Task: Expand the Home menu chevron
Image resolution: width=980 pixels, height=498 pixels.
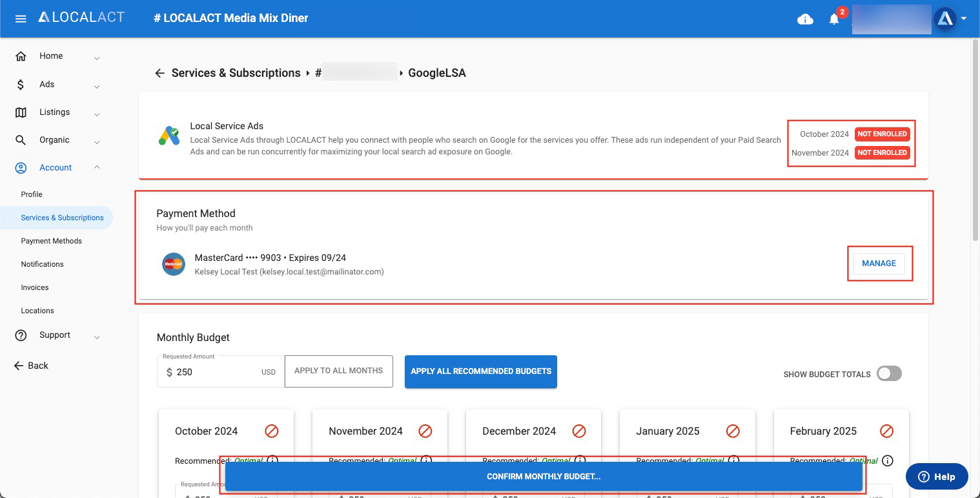Action: click(97, 59)
